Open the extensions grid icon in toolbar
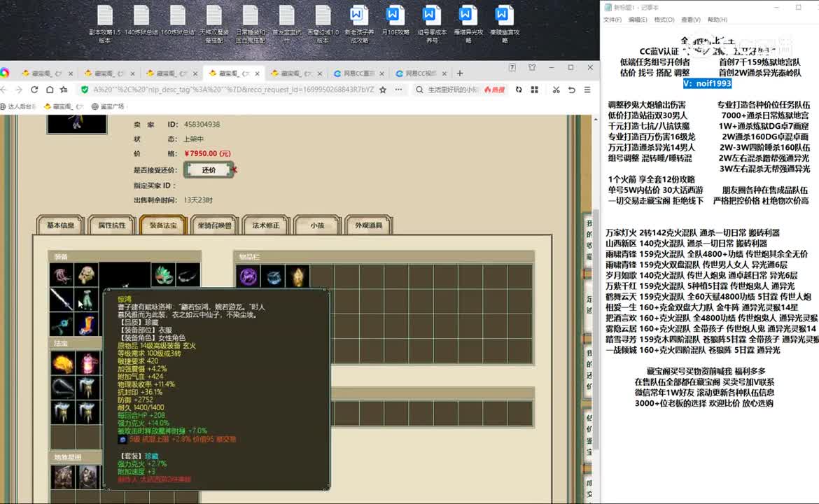The height and width of the screenshot is (504, 819). pyautogui.click(x=534, y=90)
